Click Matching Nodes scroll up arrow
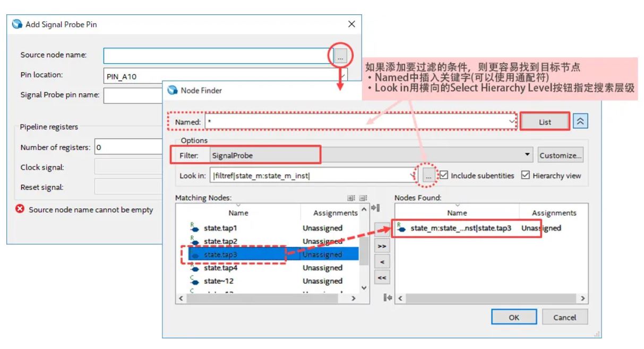This screenshot has width=644, height=349. click(364, 210)
